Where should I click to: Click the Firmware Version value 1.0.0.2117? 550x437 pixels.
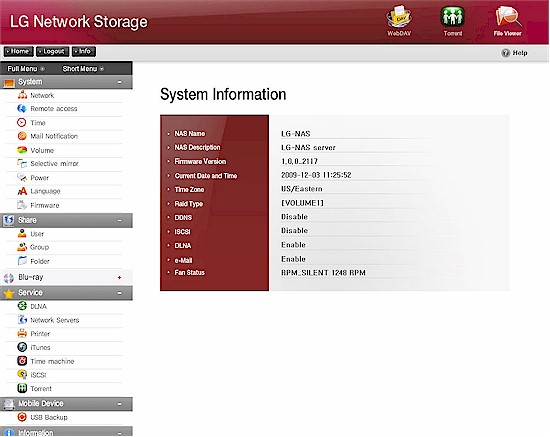[x=299, y=161]
